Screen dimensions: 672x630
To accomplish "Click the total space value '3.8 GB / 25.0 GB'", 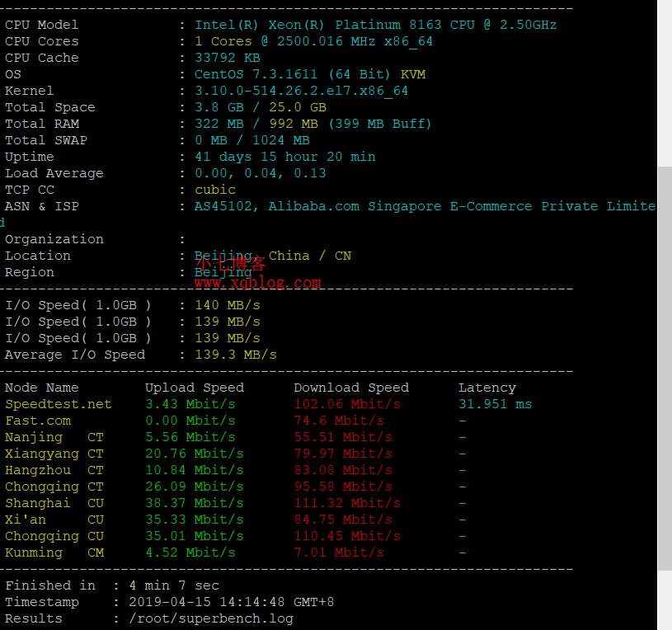I will 261,107.
